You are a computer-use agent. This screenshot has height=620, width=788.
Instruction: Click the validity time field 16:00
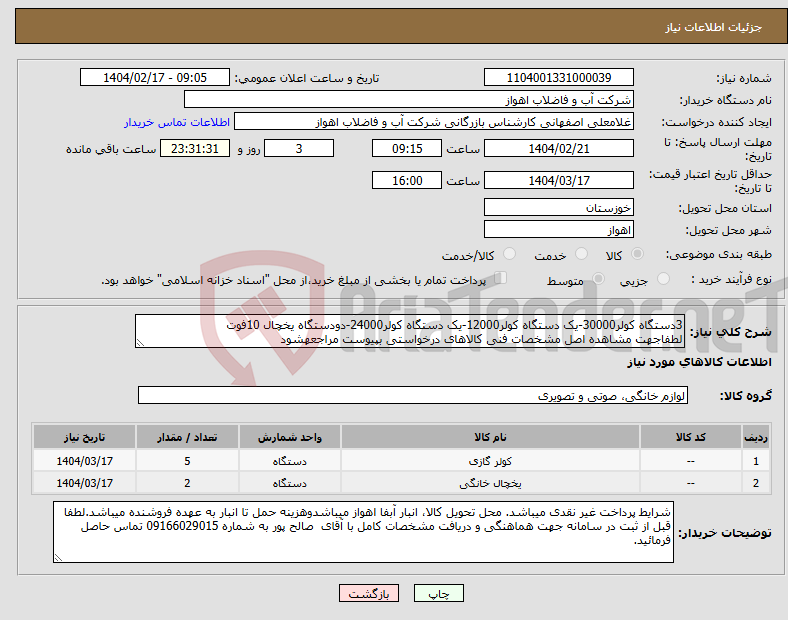[x=407, y=180]
